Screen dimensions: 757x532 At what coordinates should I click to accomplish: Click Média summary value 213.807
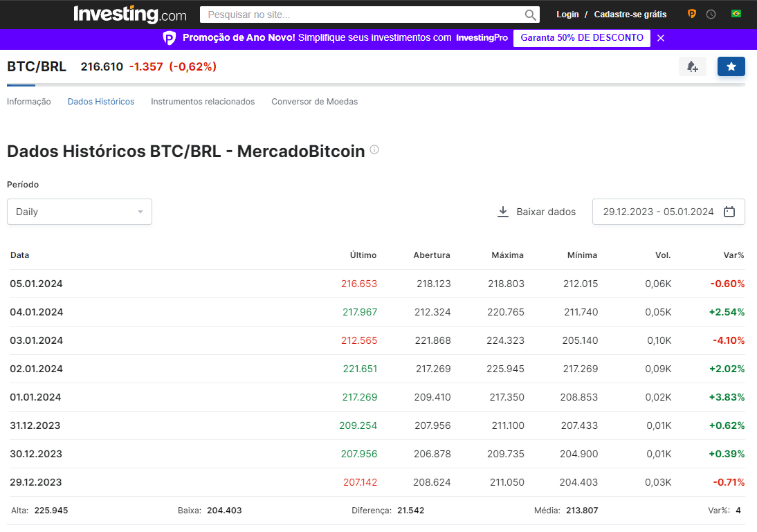tap(582, 511)
